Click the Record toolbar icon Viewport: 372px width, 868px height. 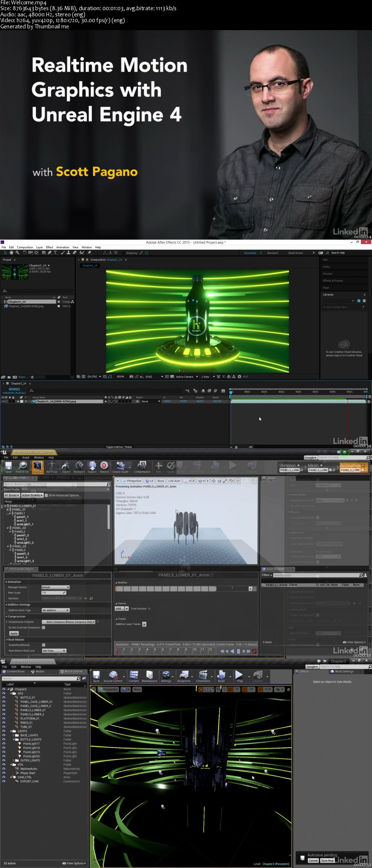pos(104,467)
